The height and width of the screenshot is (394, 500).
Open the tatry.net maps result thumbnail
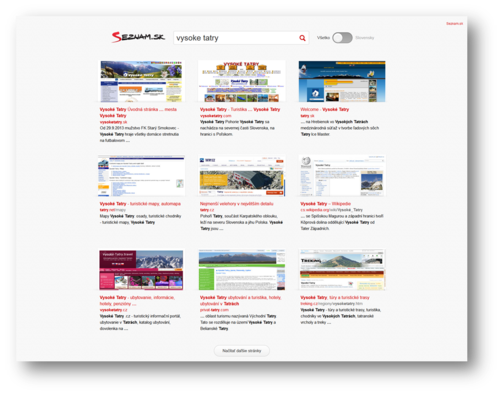click(141, 176)
